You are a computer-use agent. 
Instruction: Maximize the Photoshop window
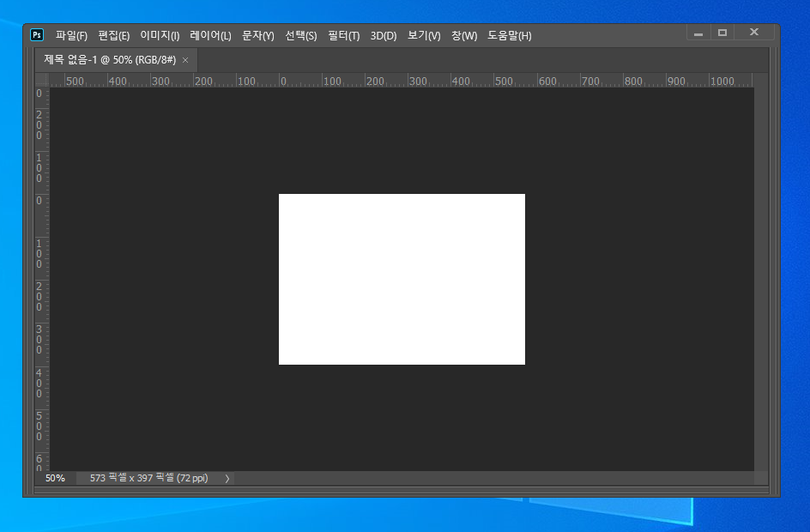pos(722,33)
